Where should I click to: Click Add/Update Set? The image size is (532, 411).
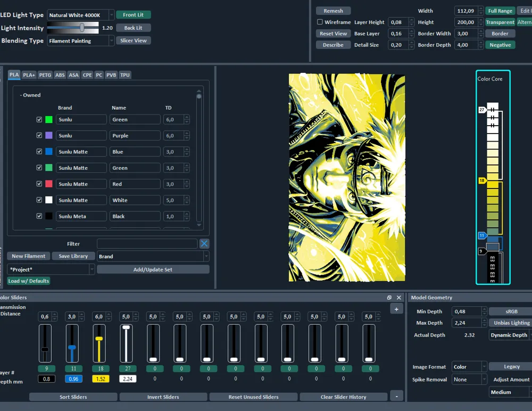(153, 269)
